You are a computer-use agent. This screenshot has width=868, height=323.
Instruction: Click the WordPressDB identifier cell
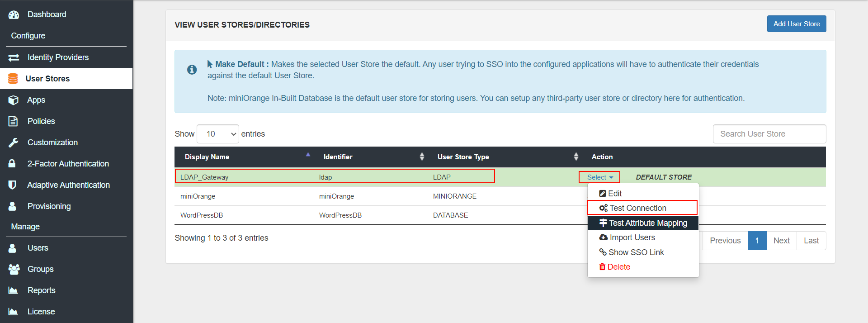point(340,215)
